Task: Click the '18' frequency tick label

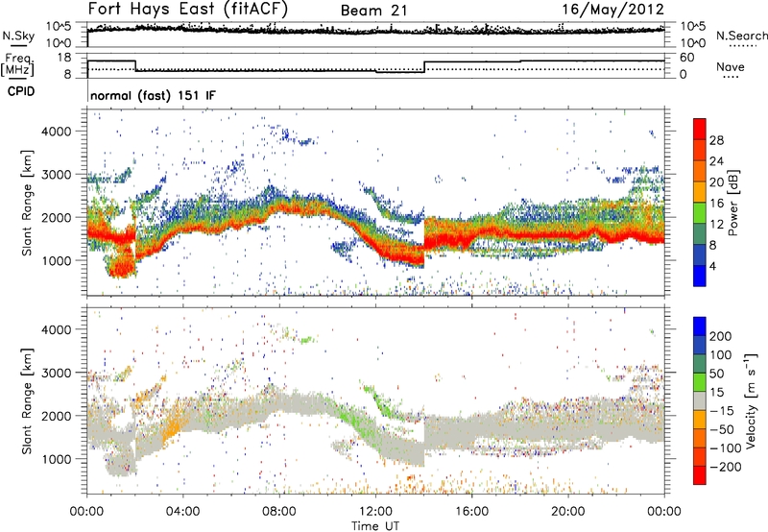Action: pos(64,58)
